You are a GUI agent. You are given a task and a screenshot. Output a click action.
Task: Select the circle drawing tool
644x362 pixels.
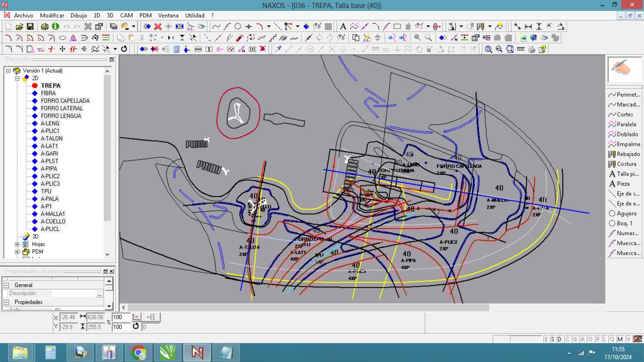pyautogui.click(x=237, y=27)
